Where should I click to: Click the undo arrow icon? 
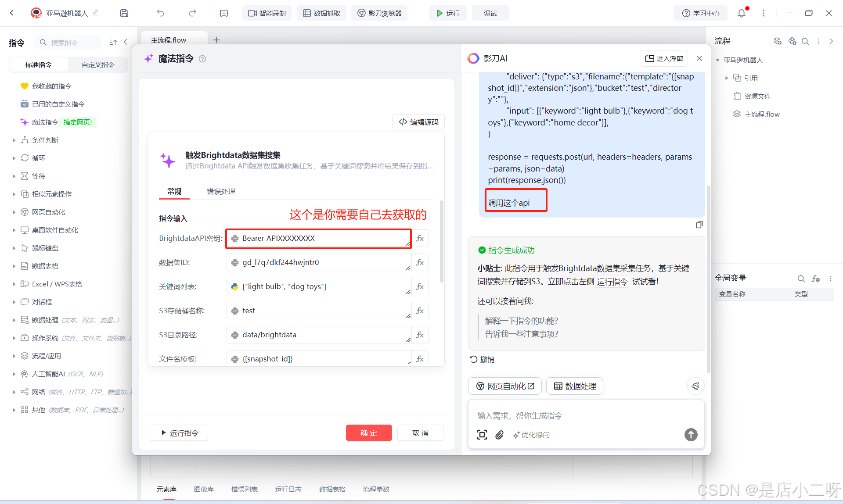coord(160,13)
